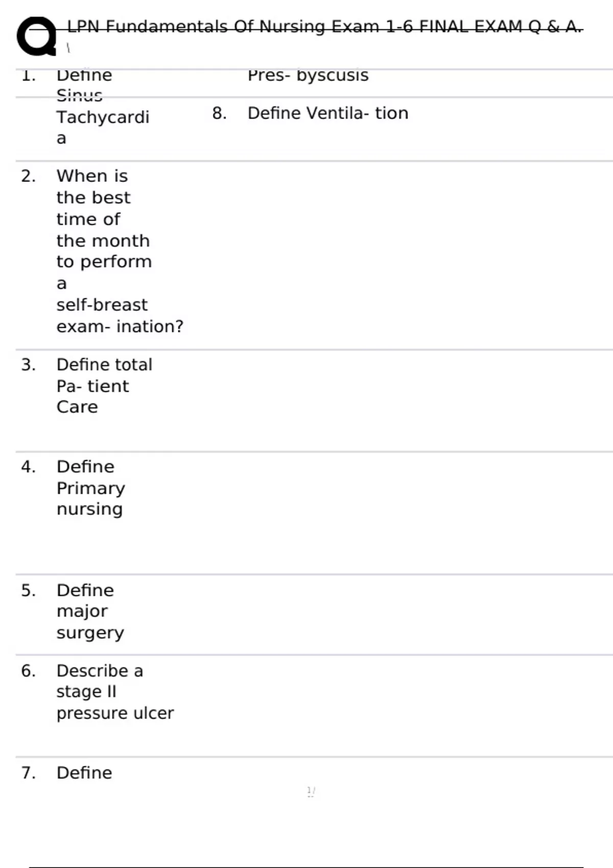Click the number 8 list marker

click(220, 113)
